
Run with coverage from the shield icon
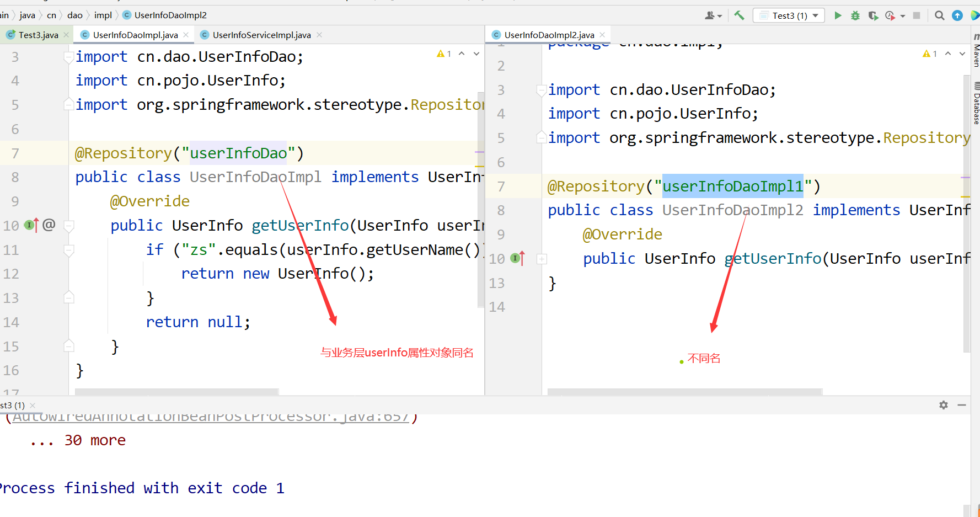[873, 15]
